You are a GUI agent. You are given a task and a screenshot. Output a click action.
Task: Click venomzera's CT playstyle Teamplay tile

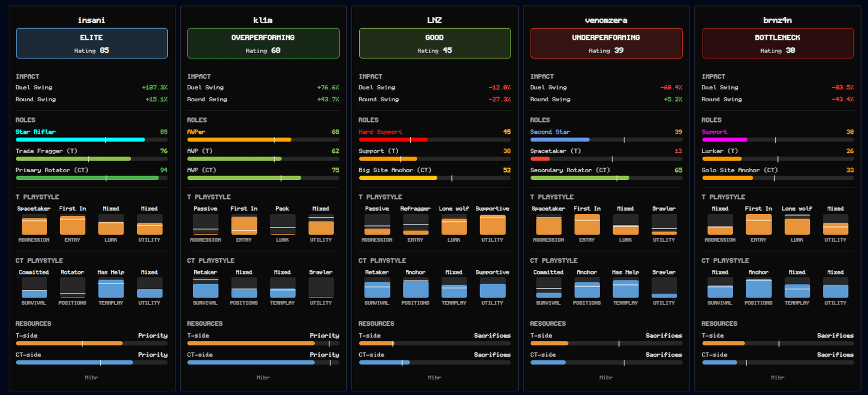coord(626,288)
